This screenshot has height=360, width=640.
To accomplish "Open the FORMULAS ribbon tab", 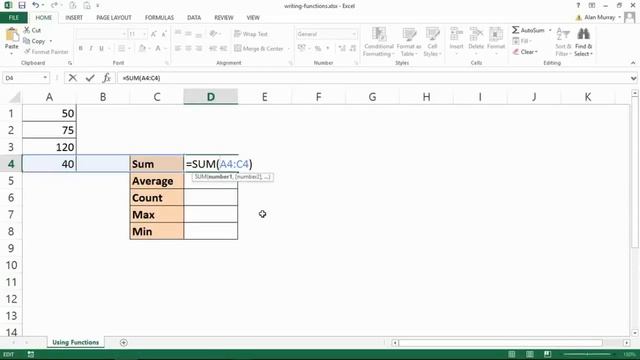I will (159, 18).
